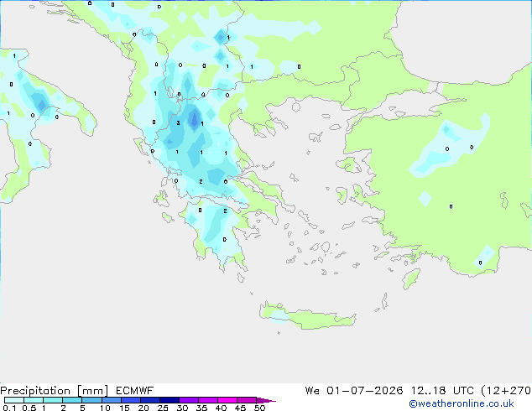Pick the 15–20 mm blue legend swatch

tap(131, 400)
